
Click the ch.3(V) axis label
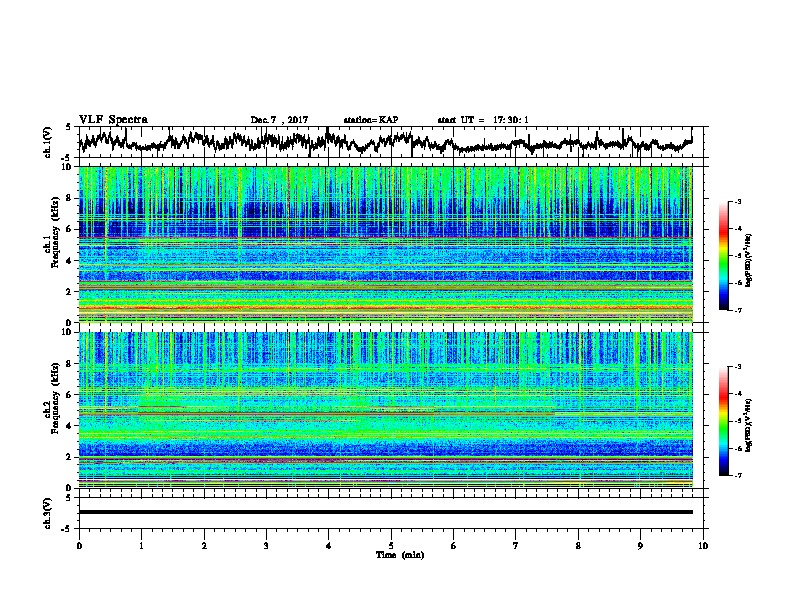(x=48, y=513)
